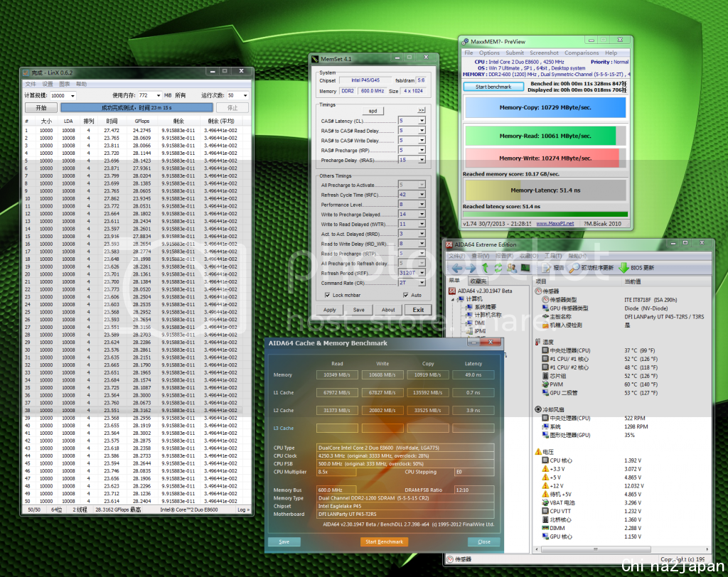Open Command Rate (CR) dropdown
Image resolution: width=728 pixels, height=577 pixels.
tap(422, 282)
